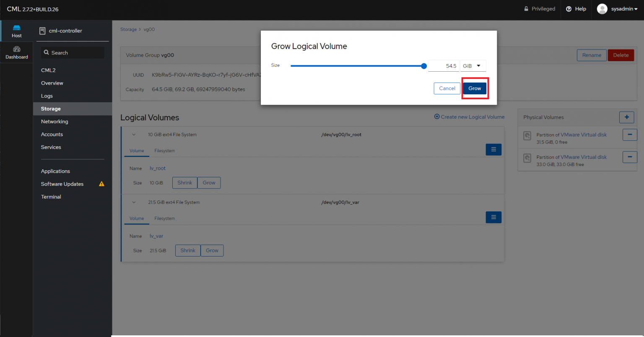Click the warning icon beside Software Updates
Viewport: 644px width, 337px height.
click(x=101, y=184)
